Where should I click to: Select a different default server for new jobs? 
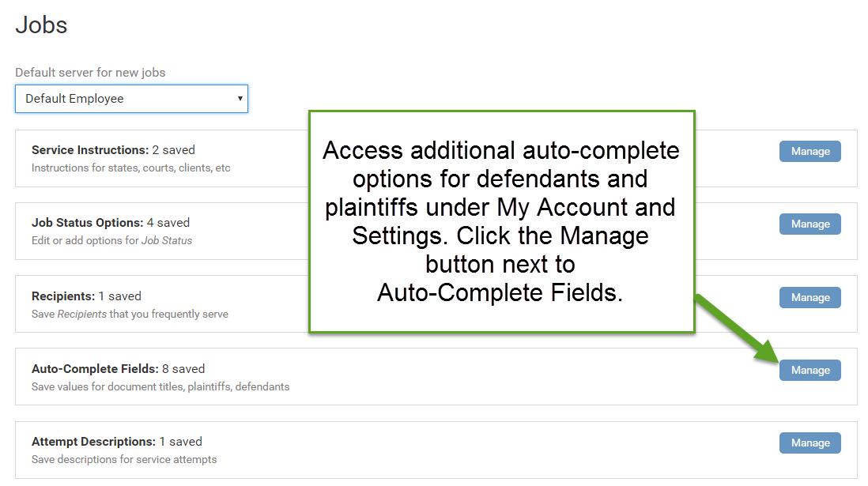coord(130,98)
